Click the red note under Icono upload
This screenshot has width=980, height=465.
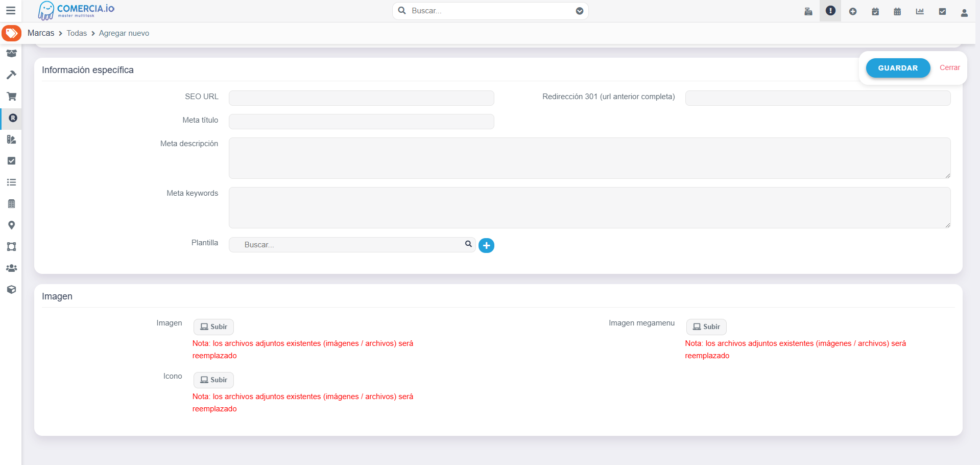(303, 403)
